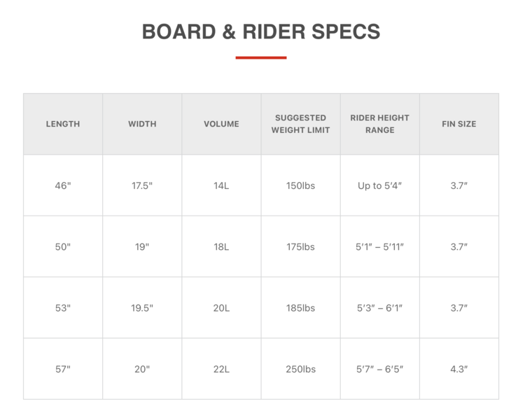
Task: Select the LENGTH column header
Action: 63,124
